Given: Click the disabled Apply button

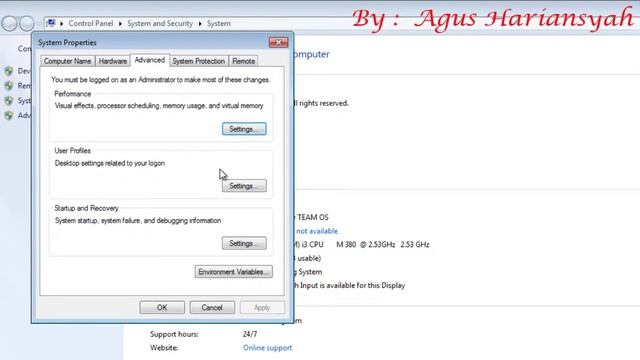Looking at the screenshot, I should click(x=262, y=307).
